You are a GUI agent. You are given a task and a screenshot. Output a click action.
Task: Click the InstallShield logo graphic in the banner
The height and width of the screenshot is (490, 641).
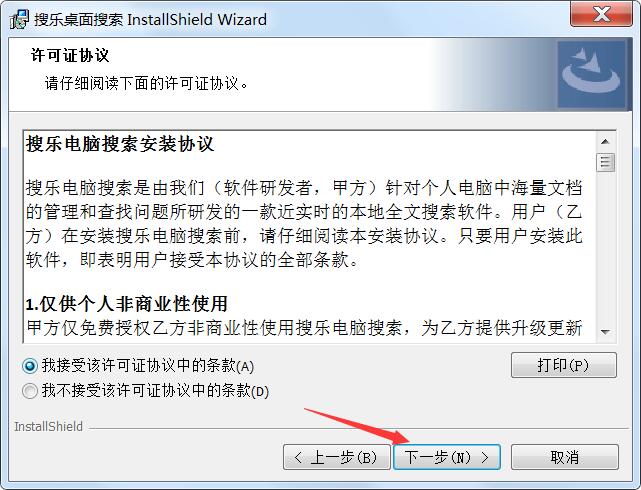(592, 74)
